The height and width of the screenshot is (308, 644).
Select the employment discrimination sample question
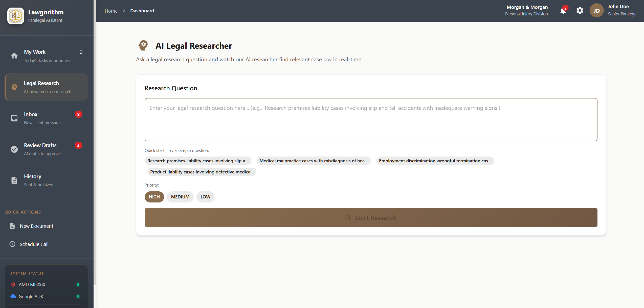pos(435,161)
